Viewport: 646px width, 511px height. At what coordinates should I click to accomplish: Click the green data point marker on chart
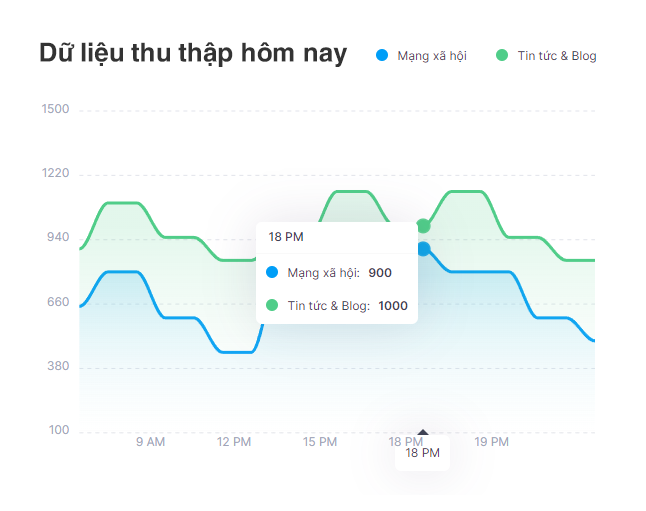point(423,226)
